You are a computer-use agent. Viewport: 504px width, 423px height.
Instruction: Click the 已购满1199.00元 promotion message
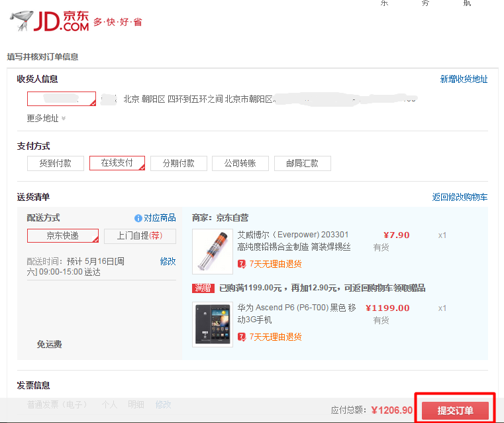click(x=322, y=288)
